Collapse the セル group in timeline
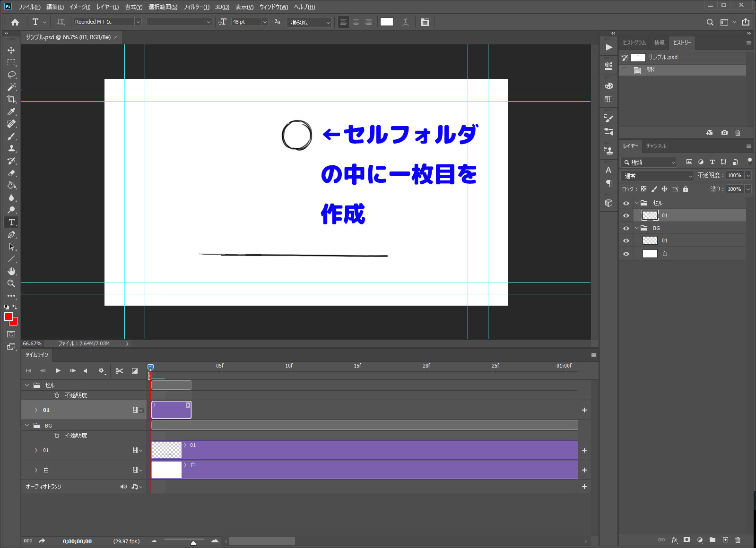 coord(27,385)
